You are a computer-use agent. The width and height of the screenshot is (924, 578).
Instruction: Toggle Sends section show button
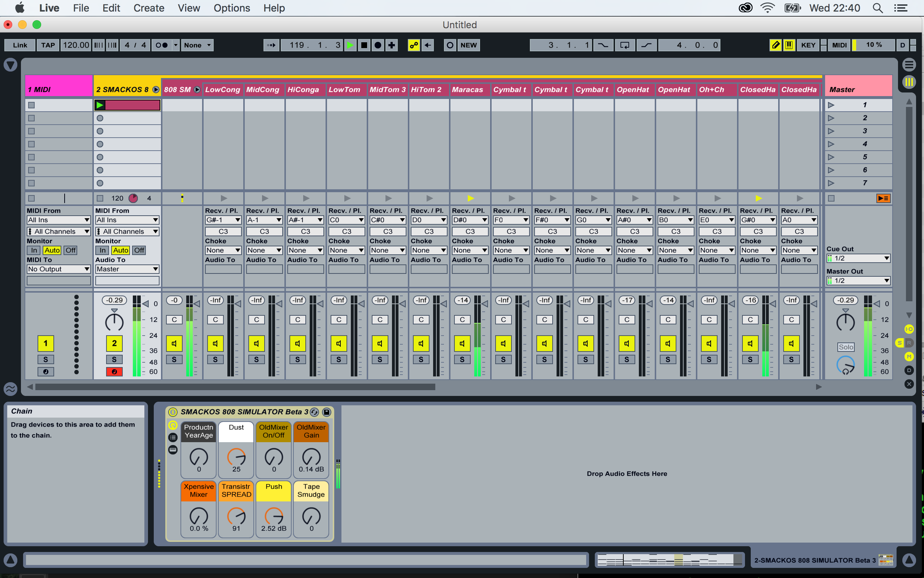[x=900, y=342]
